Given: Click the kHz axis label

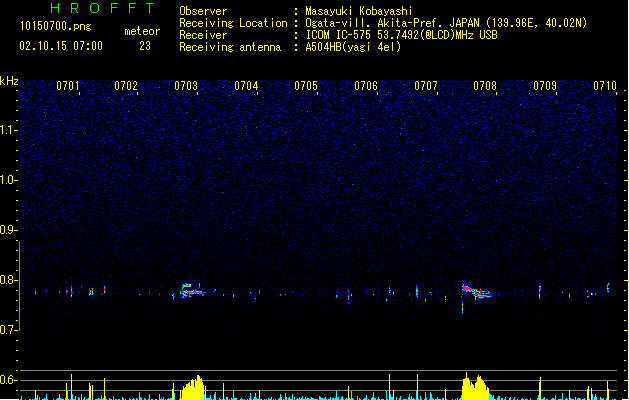Looking at the screenshot, I should (x=9, y=81).
